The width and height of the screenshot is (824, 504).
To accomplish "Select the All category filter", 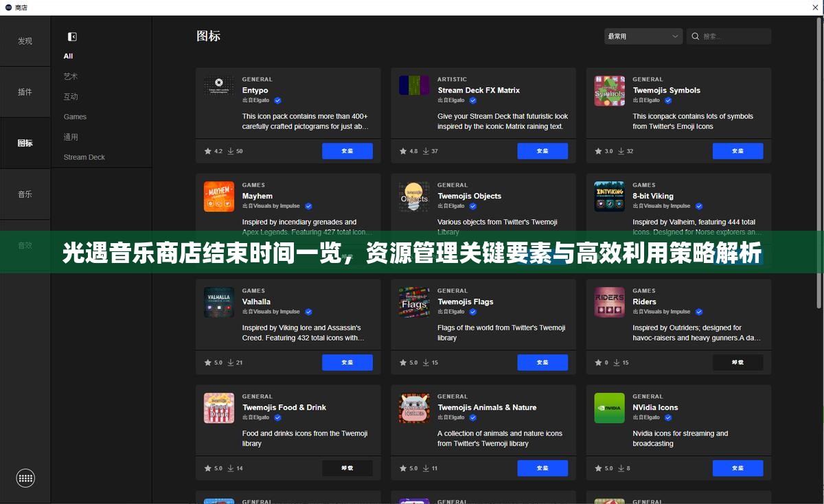I will 68,56.
